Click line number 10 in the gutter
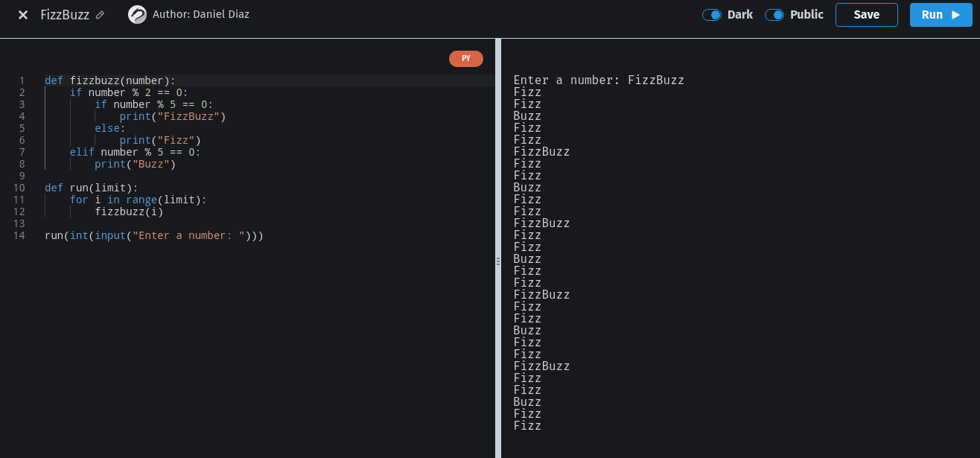This screenshot has width=980, height=458. [x=19, y=188]
